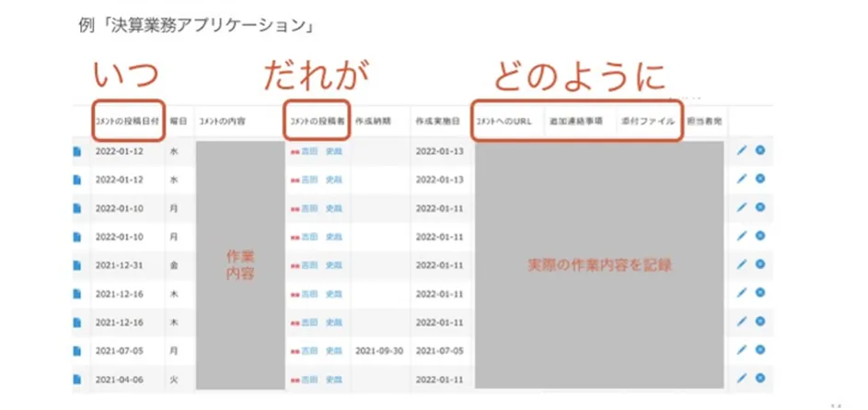Click the コメントの投稿者 column header
Screen dimensions: 868x410
(316, 121)
